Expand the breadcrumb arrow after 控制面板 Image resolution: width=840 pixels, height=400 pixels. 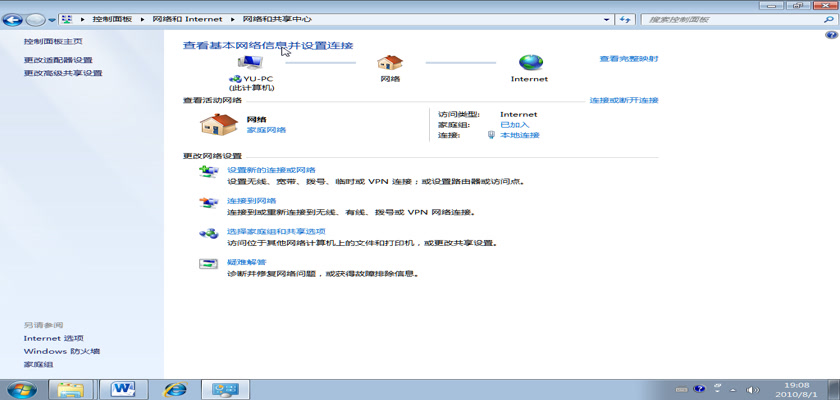click(144, 19)
